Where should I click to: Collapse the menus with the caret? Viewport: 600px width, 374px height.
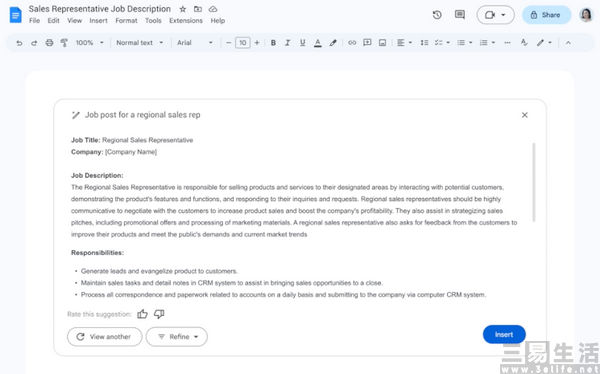click(x=568, y=43)
